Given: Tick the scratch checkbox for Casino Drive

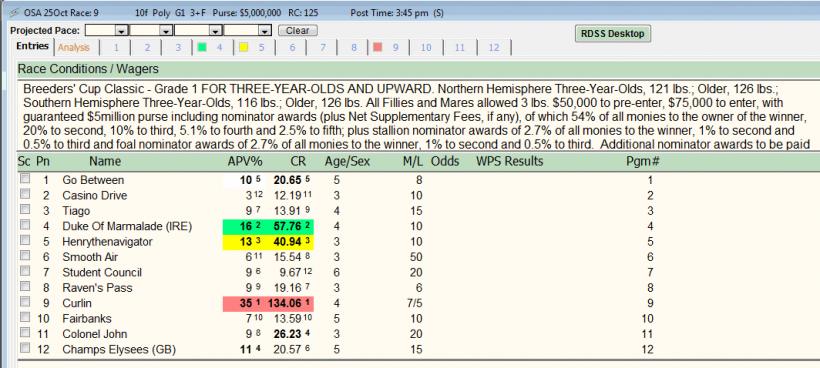Looking at the screenshot, I should click(25, 194).
